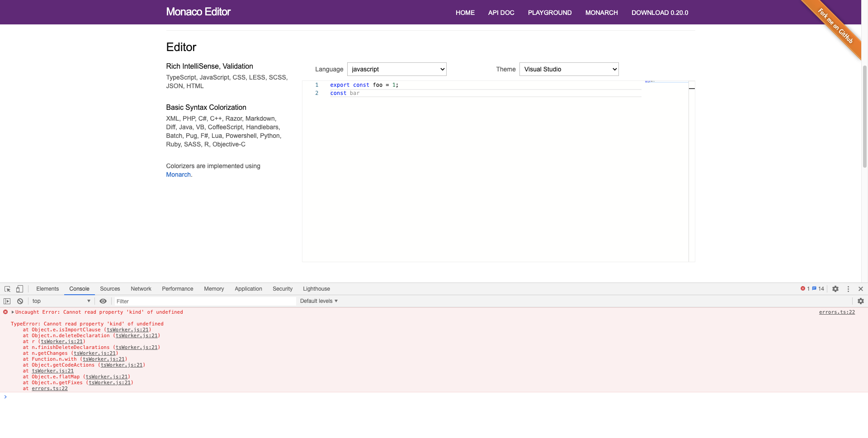
Task: Open MONARCH in the navigation bar
Action: [602, 13]
